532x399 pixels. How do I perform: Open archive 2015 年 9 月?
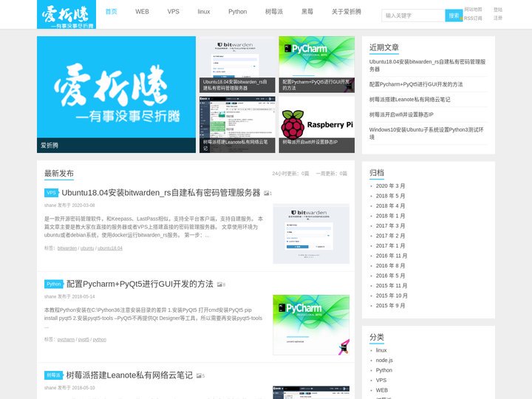click(x=390, y=306)
